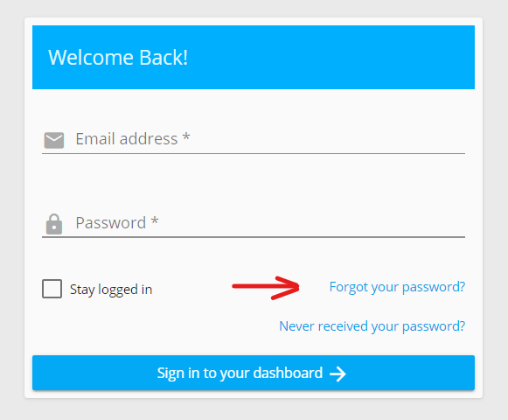Click the "Password" placeholder text

click(x=111, y=223)
